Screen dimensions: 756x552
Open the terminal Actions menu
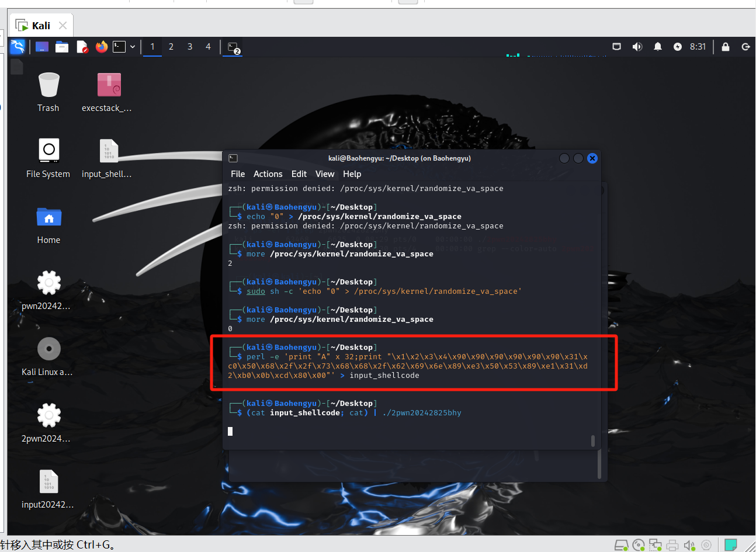268,174
